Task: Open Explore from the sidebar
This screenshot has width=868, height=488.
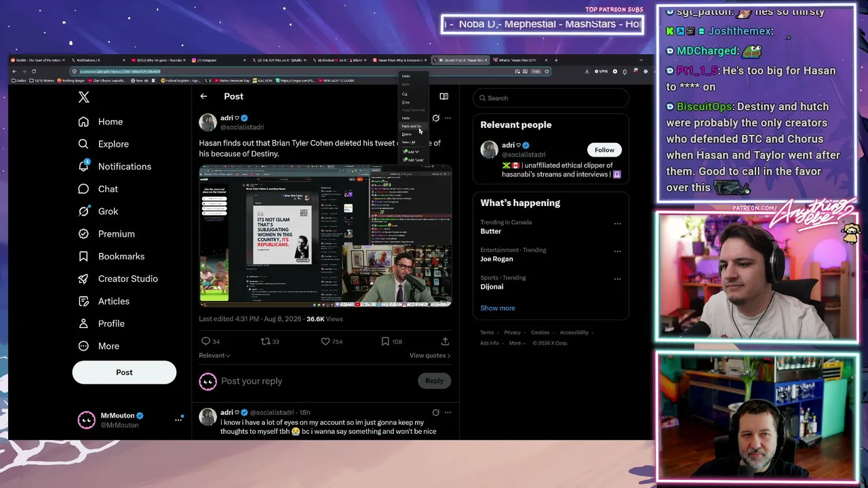Action: pos(103,144)
